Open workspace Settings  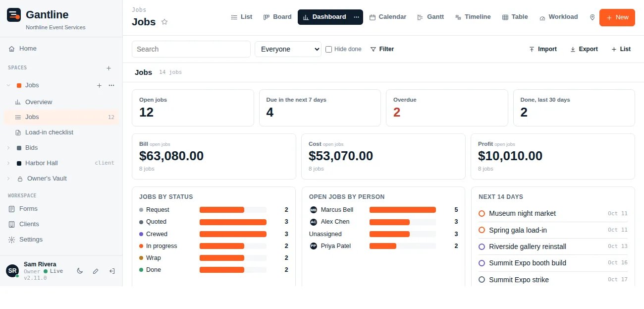[61, 240]
